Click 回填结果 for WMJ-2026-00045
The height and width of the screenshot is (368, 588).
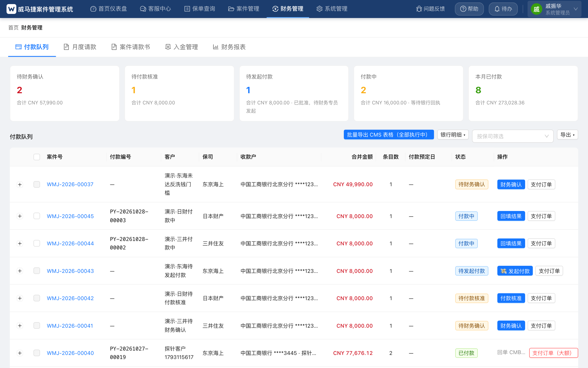coord(511,216)
